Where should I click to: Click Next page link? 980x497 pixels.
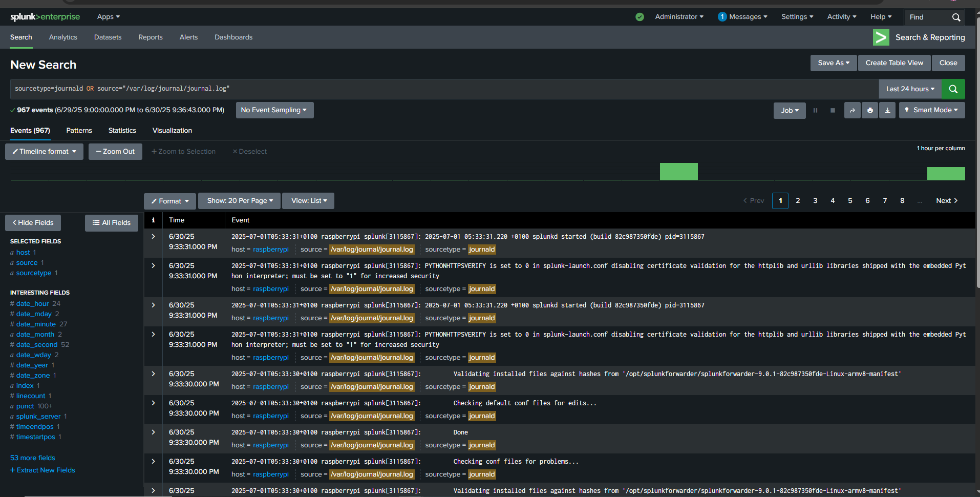947,201
